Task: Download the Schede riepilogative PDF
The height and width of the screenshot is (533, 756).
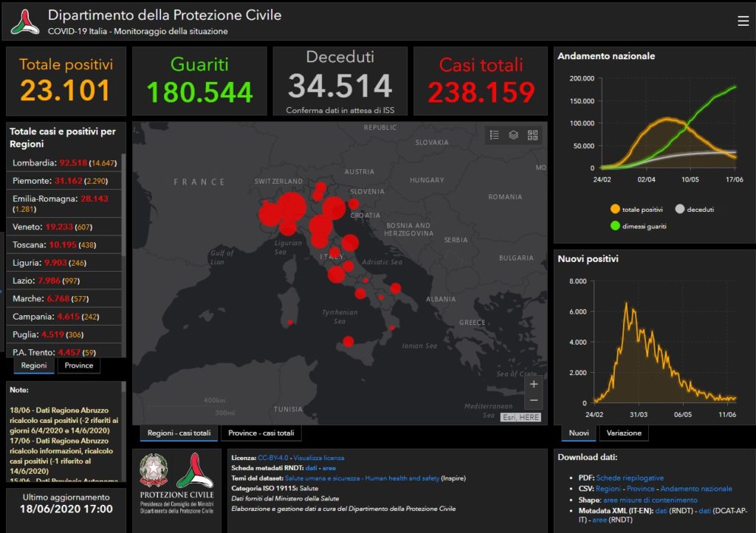Action: [x=630, y=478]
